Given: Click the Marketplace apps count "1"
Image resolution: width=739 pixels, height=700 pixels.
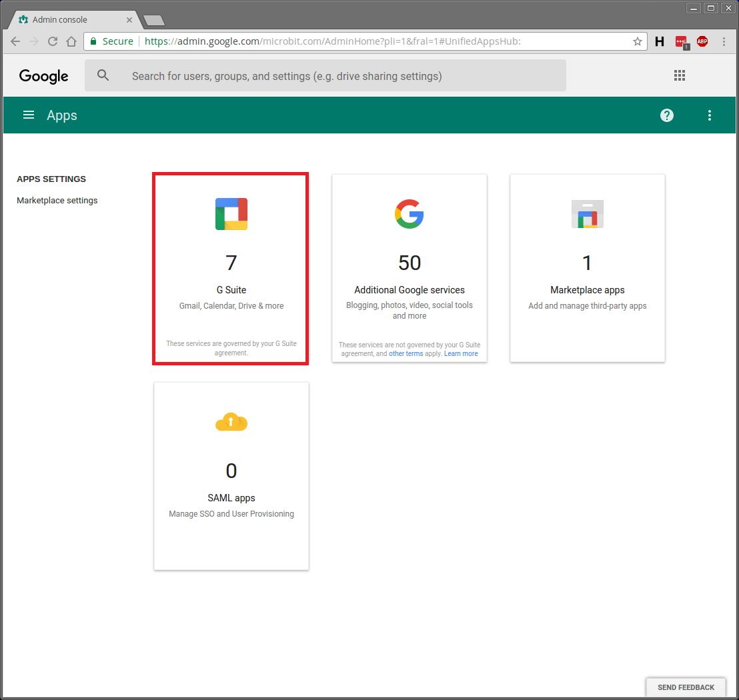Looking at the screenshot, I should pyautogui.click(x=587, y=263).
